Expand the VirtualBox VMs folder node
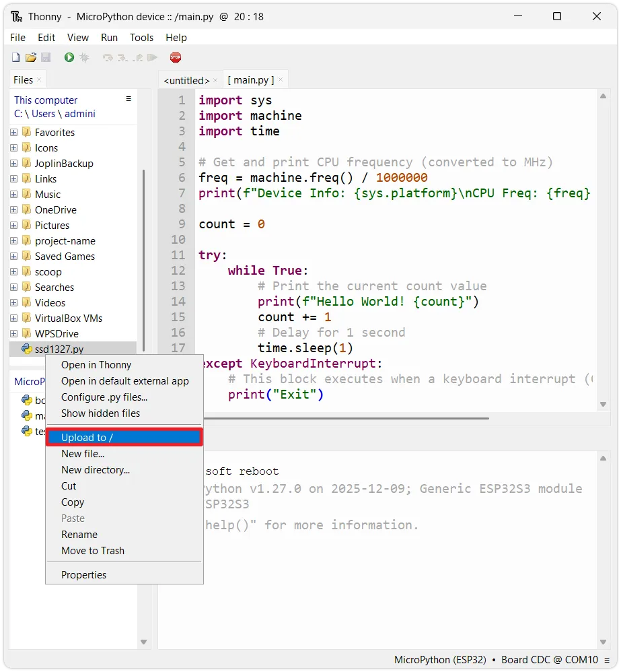Viewport: 621px width, 672px height. click(13, 318)
